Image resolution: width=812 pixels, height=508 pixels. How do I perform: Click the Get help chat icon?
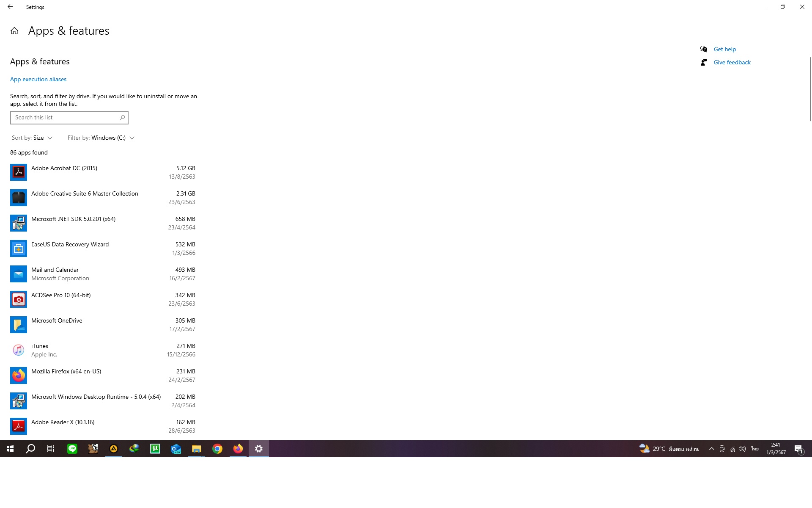[x=704, y=49]
